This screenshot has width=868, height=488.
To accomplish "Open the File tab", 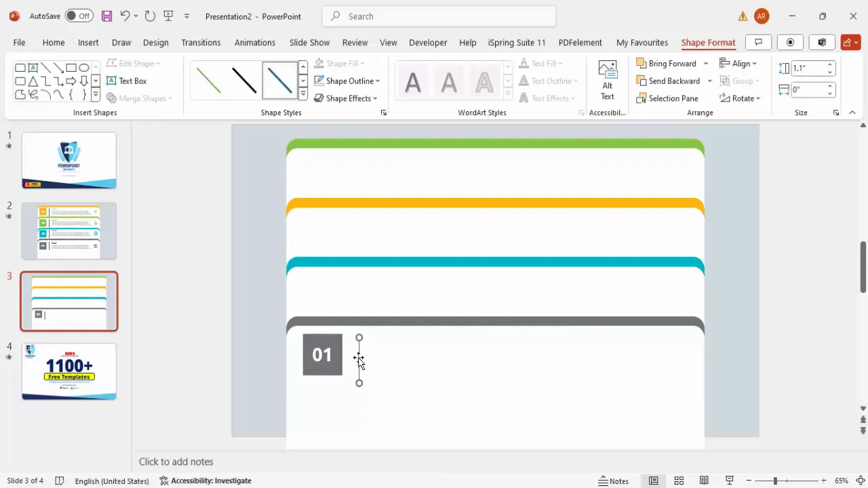I will (x=19, y=42).
